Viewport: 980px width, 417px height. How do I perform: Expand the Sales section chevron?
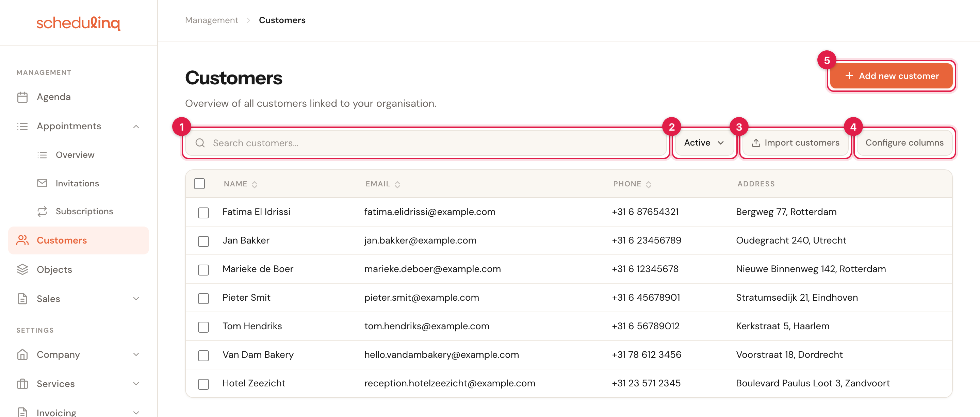136,299
